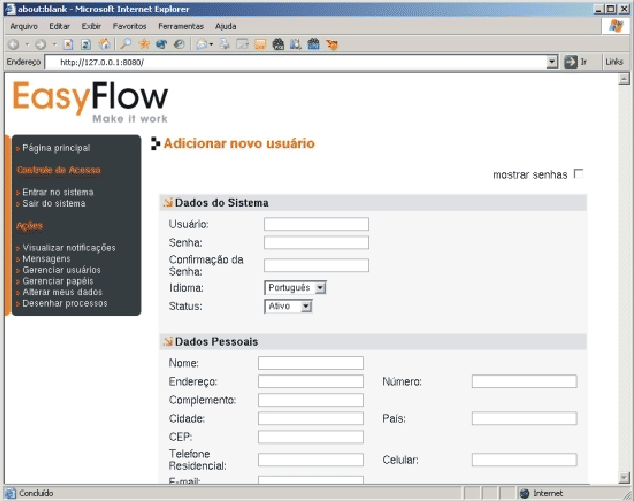Image resolution: width=634 pixels, height=502 pixels.
Task: Focus the Usuário text field
Action: (316, 224)
